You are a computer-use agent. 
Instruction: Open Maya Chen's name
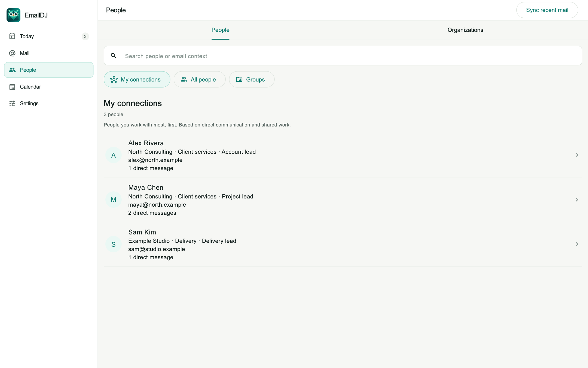pos(146,188)
